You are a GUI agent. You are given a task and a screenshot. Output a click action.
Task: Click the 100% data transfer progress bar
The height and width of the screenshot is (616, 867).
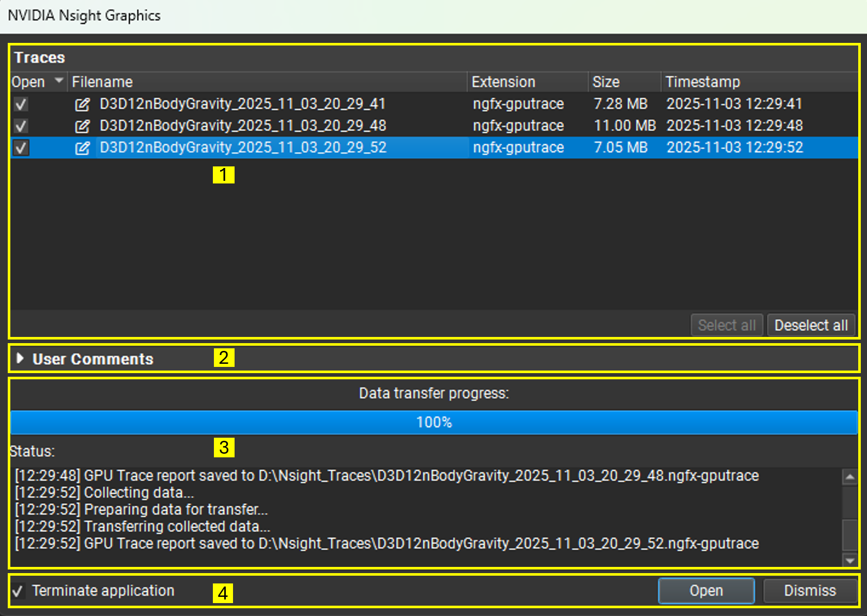click(433, 422)
